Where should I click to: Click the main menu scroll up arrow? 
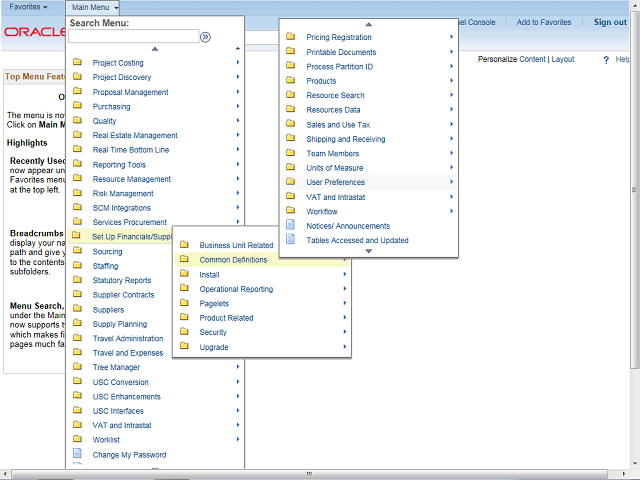[x=155, y=49]
